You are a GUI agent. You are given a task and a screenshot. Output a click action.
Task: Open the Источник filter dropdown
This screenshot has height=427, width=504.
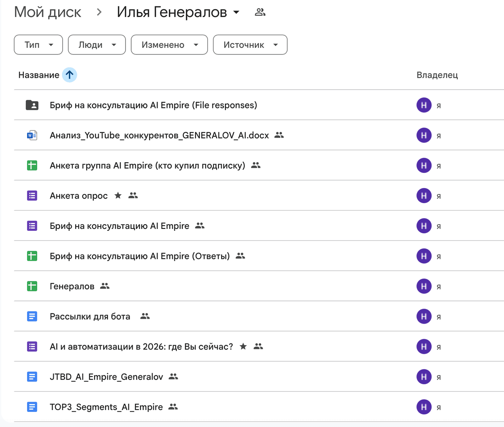click(x=250, y=45)
